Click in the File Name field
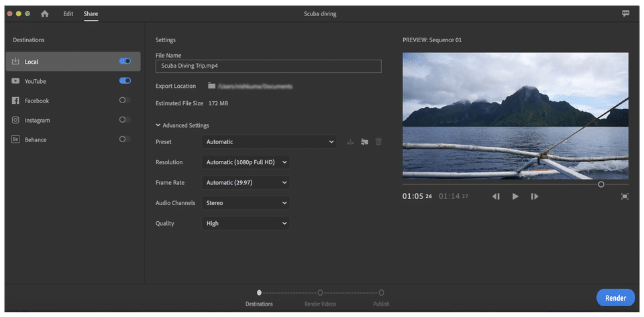The height and width of the screenshot is (317, 644). pos(268,66)
